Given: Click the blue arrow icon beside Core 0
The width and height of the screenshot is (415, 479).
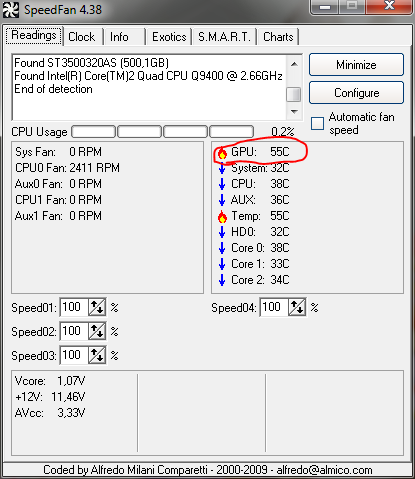Looking at the screenshot, I should (222, 248).
